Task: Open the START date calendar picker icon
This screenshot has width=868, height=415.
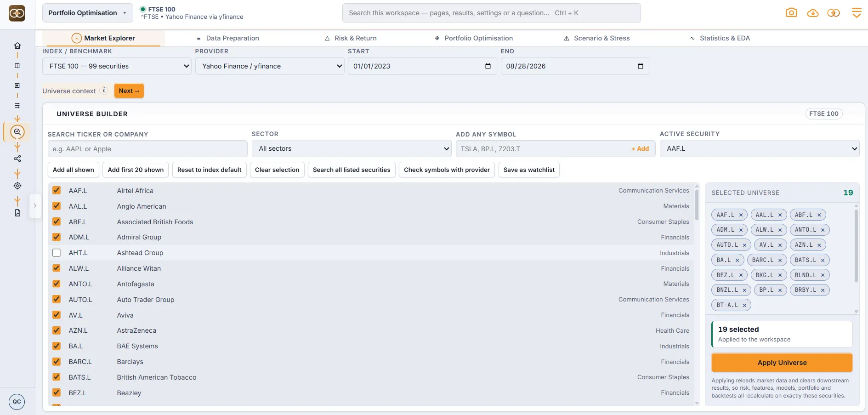Action: point(488,66)
